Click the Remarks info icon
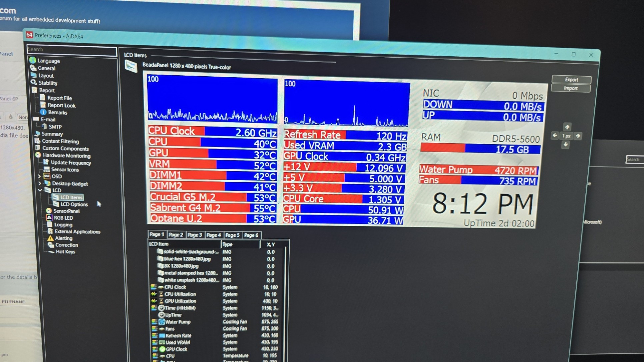 pos(43,112)
